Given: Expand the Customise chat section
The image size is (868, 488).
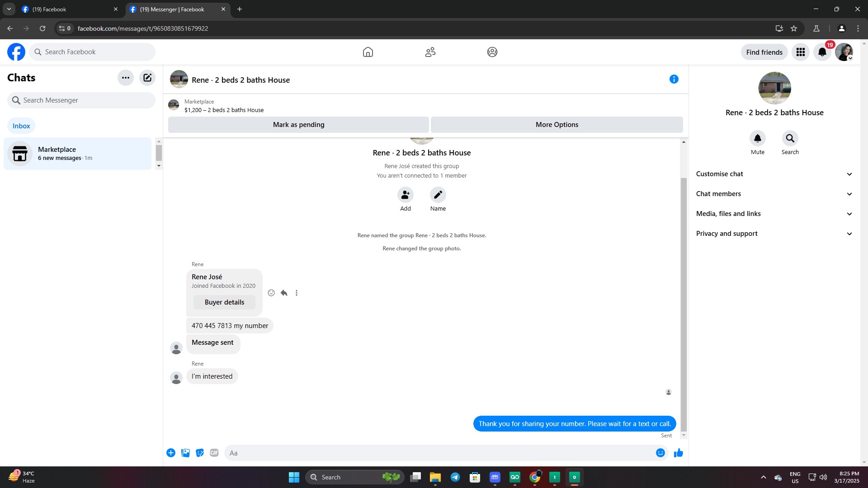Looking at the screenshot, I should [774, 174].
